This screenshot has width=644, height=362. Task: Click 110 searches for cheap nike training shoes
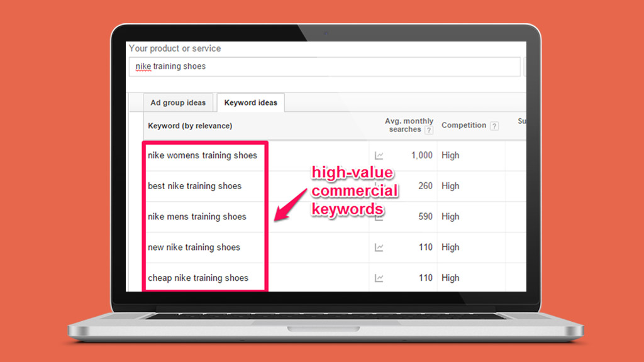click(426, 278)
